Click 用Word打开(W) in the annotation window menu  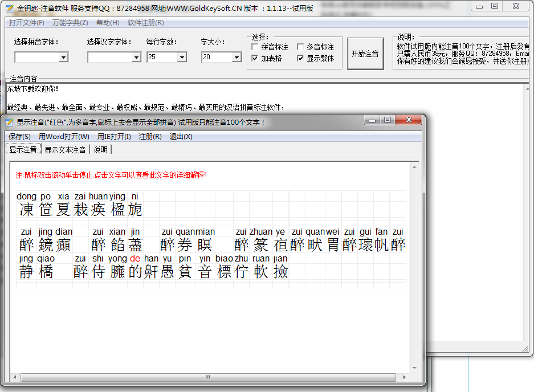point(63,137)
